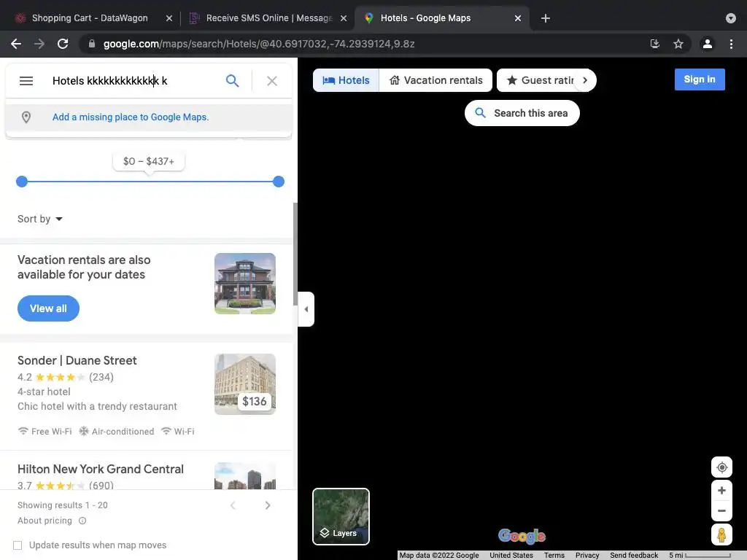Open the Chrome three-dot menu
Viewport: 747px width, 560px height.
pyautogui.click(x=731, y=44)
